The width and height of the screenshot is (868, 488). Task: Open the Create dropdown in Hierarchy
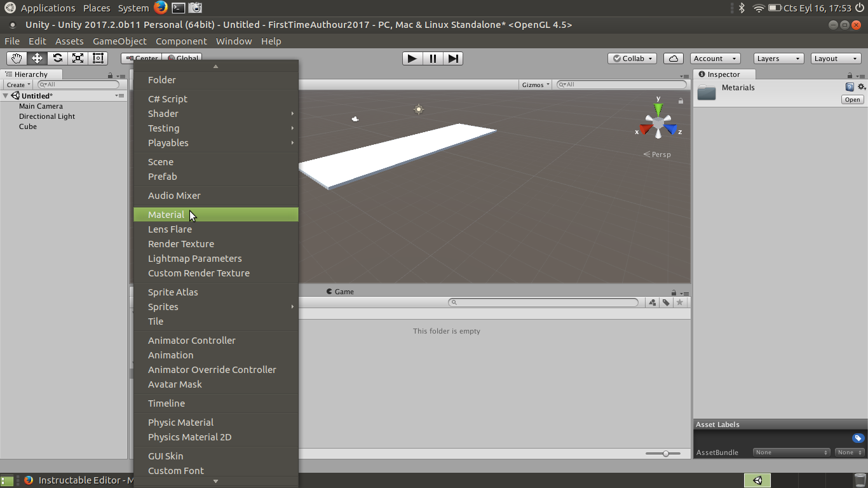[x=18, y=85]
